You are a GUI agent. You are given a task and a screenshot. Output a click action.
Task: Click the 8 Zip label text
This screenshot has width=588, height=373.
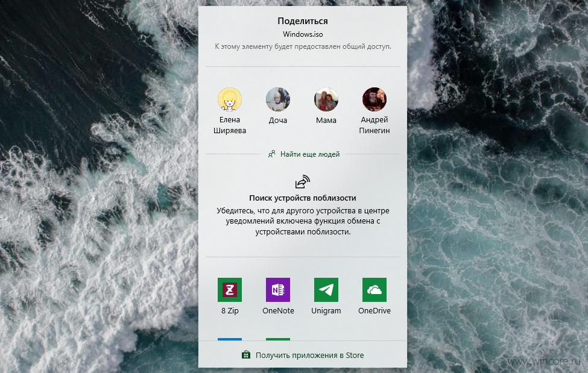click(230, 311)
